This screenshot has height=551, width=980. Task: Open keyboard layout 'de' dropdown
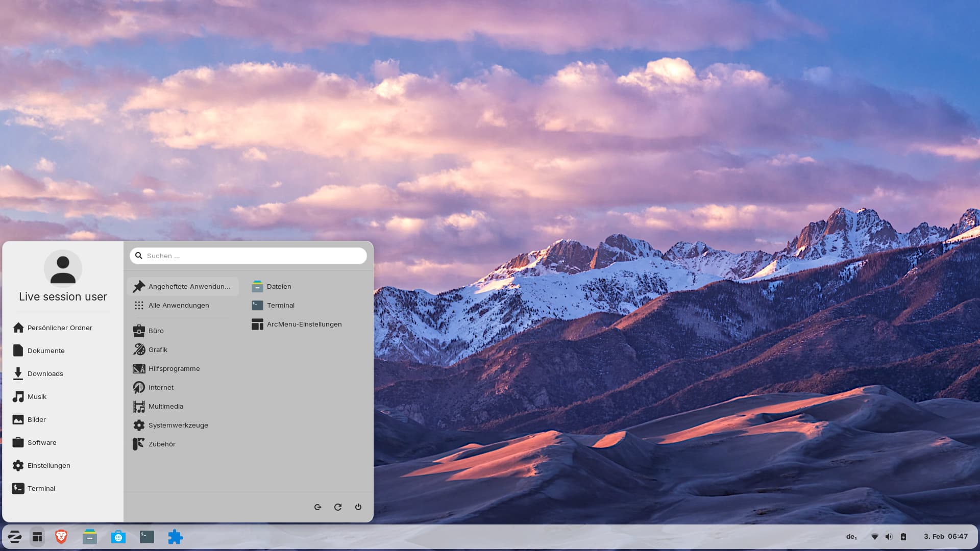(851, 537)
